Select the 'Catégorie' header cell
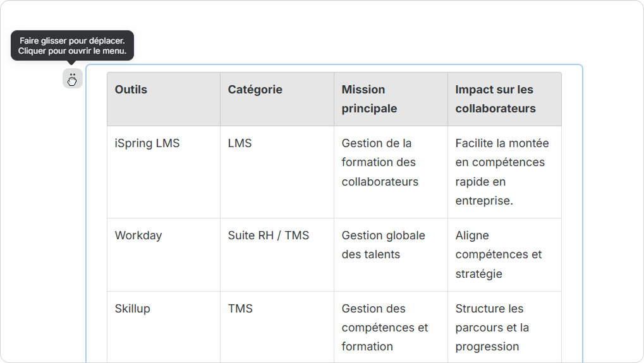Image resolution: width=644 pixels, height=363 pixels. tap(255, 90)
